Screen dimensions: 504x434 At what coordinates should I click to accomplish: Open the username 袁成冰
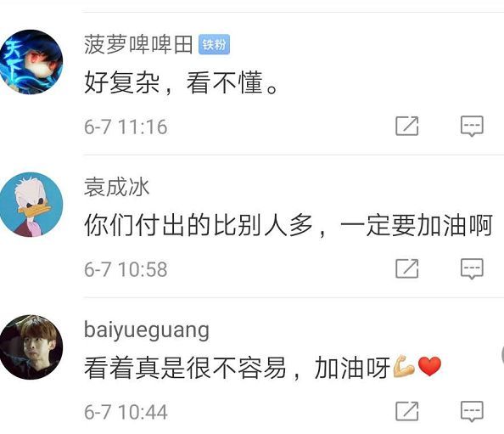point(117,187)
